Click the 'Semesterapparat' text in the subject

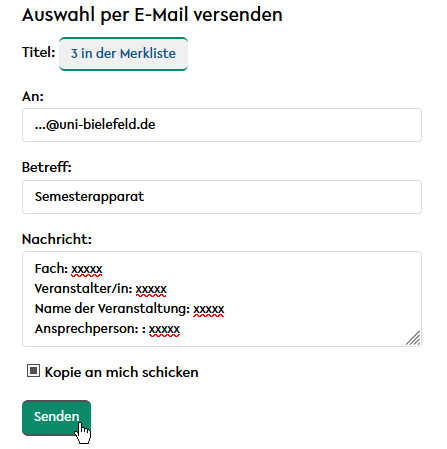click(89, 197)
